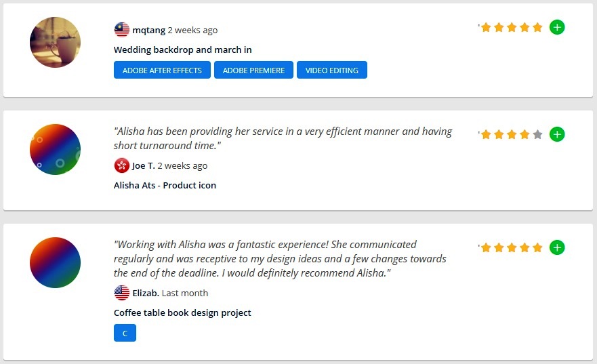
Task: Open Elizab.'s rainbow gradient avatar
Action: coord(56,262)
